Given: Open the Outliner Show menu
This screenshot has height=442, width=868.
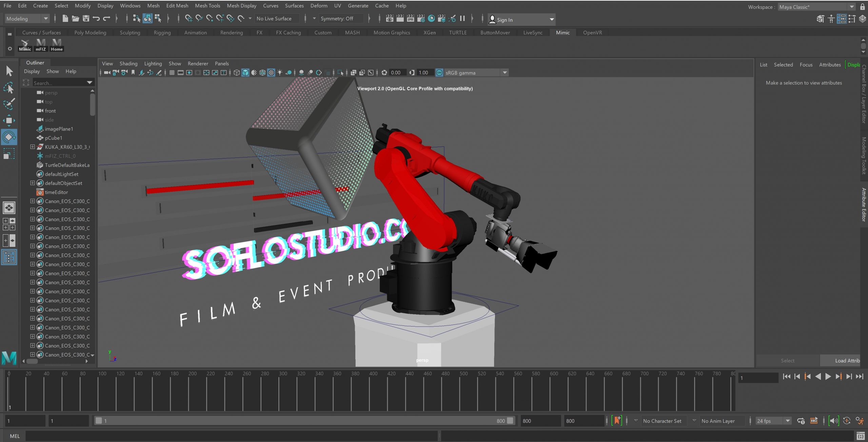Looking at the screenshot, I should click(53, 71).
